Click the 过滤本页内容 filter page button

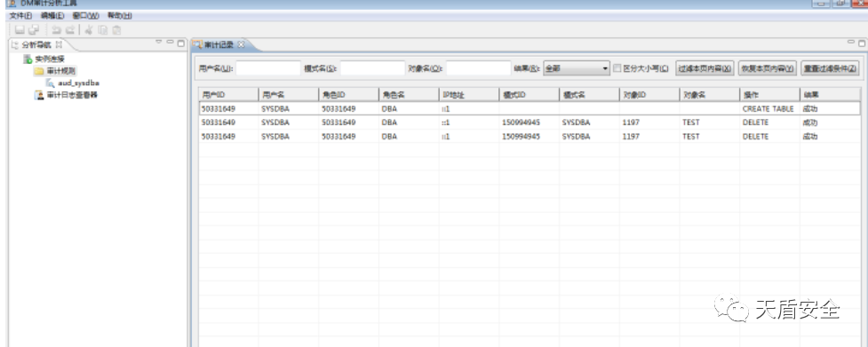coord(705,68)
